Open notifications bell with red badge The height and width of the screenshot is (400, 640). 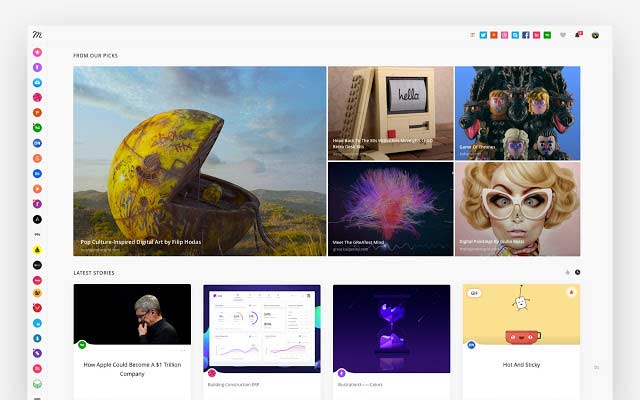point(578,35)
